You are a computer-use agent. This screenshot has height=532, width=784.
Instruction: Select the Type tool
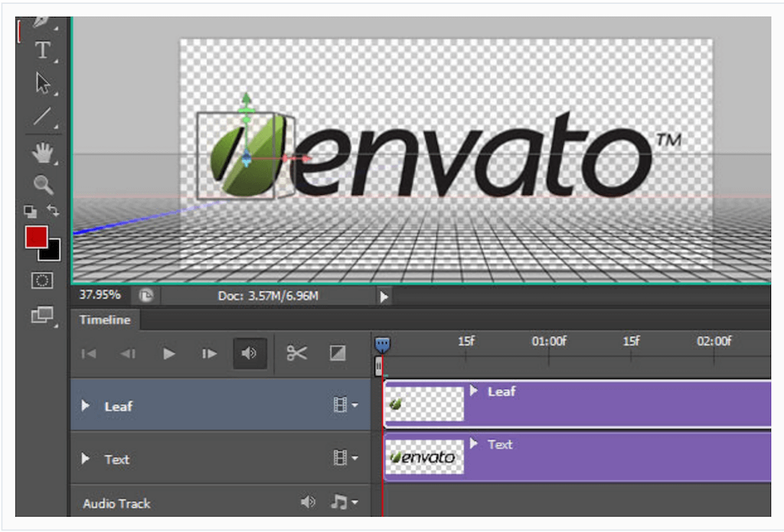(x=42, y=51)
